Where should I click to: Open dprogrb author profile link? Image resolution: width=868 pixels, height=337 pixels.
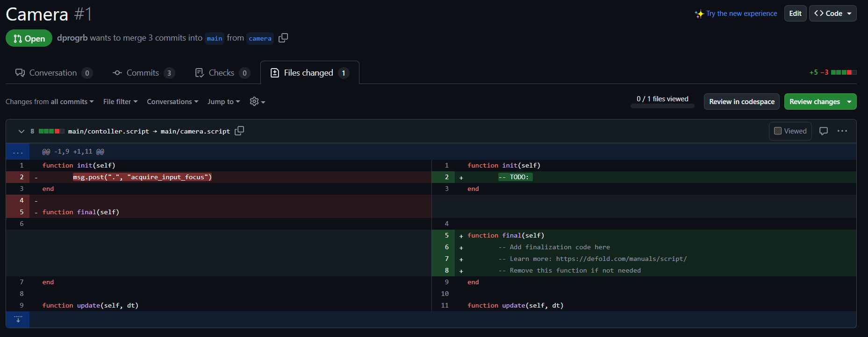tap(72, 38)
